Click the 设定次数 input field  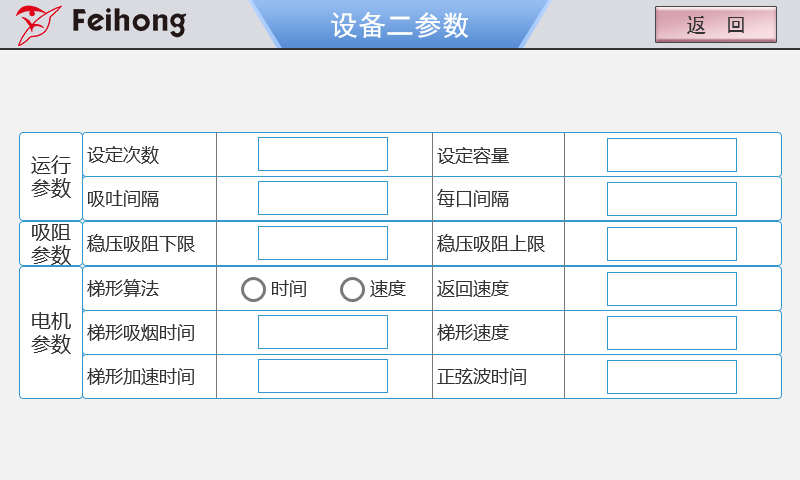pyautogui.click(x=322, y=155)
